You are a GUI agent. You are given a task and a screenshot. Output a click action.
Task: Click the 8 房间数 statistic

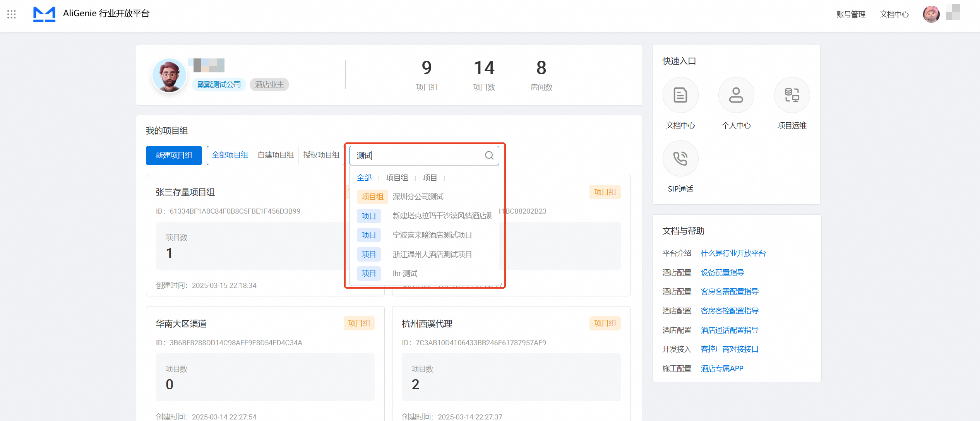541,75
